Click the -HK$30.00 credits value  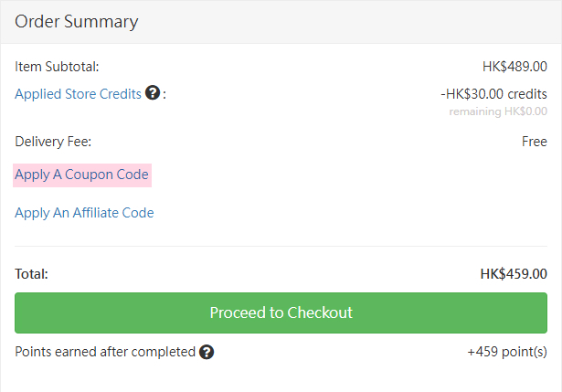coord(493,93)
